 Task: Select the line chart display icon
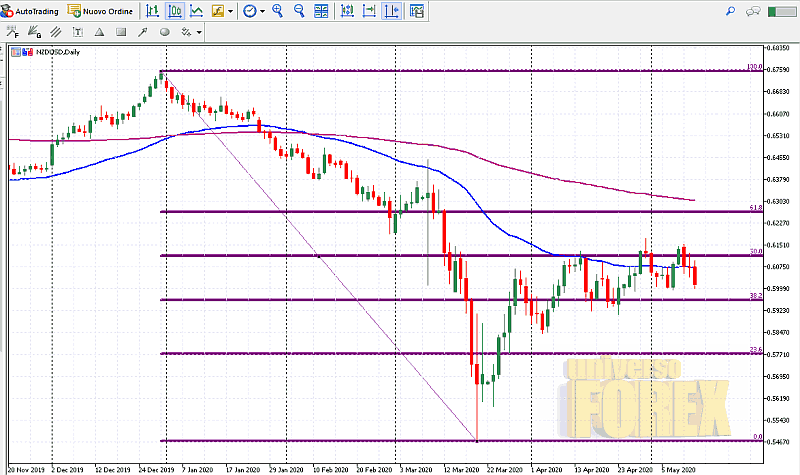pos(197,11)
